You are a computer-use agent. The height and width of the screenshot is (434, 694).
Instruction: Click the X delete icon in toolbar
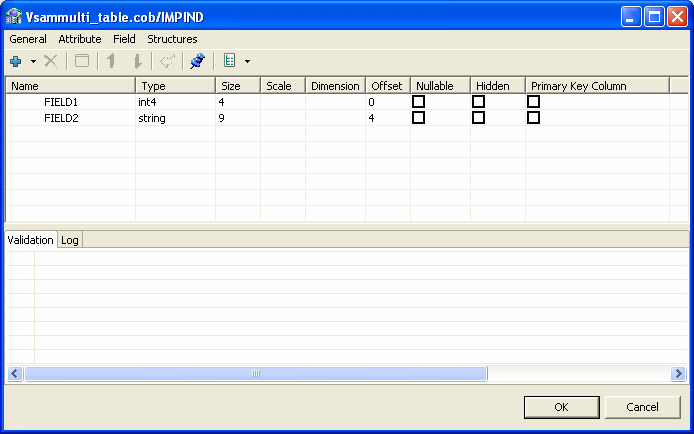51,61
